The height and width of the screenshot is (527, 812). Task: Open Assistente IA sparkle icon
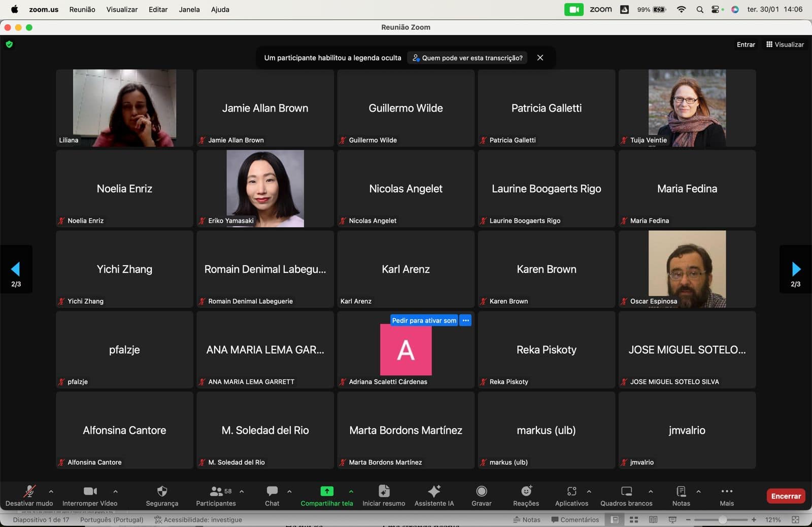pos(434,491)
